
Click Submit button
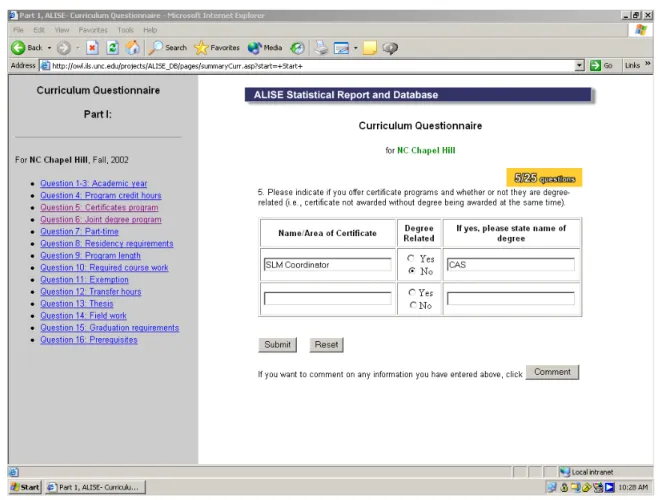277,345
